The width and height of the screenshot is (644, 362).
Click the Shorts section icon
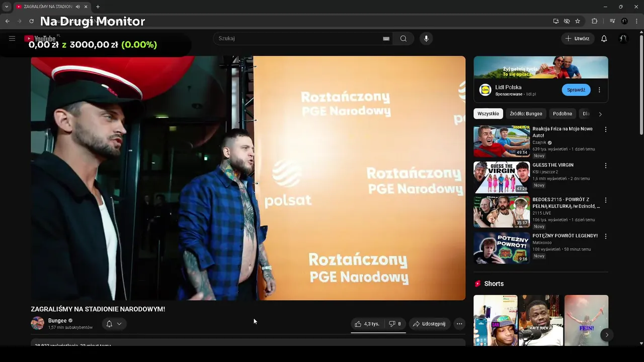tap(478, 284)
